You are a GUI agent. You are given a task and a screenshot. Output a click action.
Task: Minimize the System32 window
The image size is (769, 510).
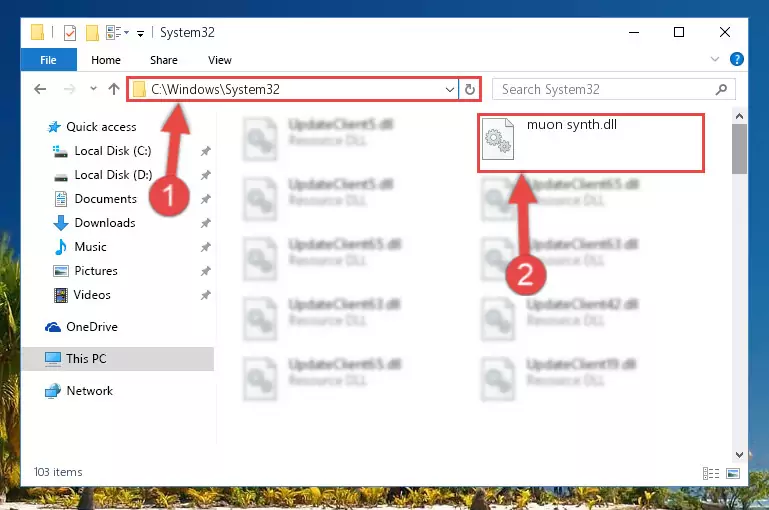click(x=634, y=32)
